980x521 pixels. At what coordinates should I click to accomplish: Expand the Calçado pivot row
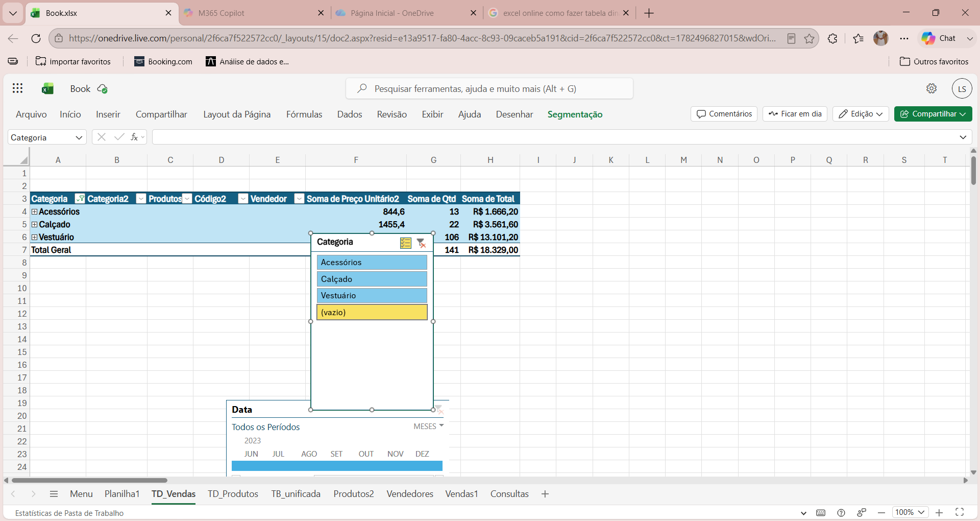point(34,224)
